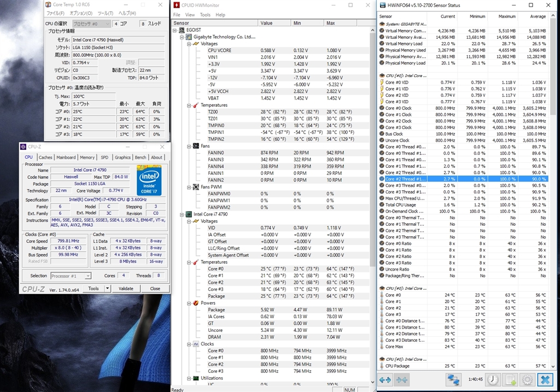Collapse the Voltages node under Gigabyte

pyautogui.click(x=189, y=44)
